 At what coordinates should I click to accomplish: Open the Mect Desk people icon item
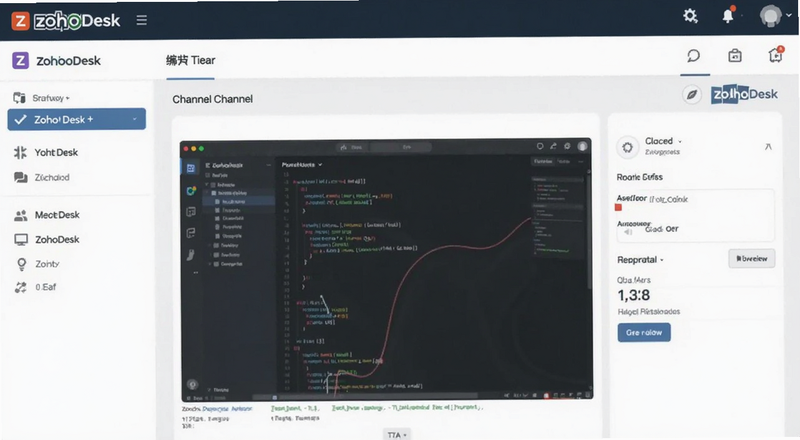[x=47, y=215]
